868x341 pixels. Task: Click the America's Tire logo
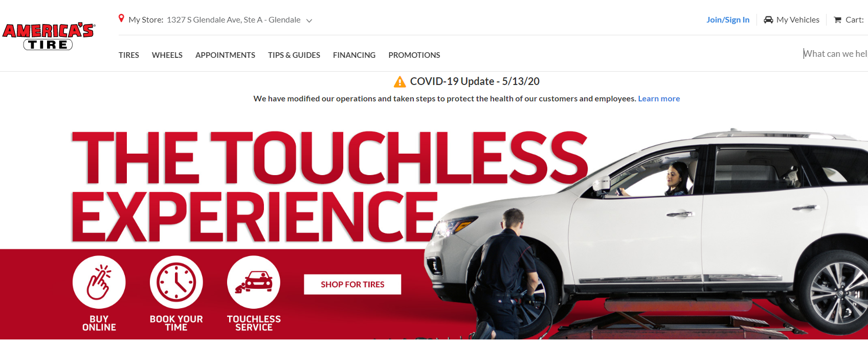pyautogui.click(x=48, y=36)
